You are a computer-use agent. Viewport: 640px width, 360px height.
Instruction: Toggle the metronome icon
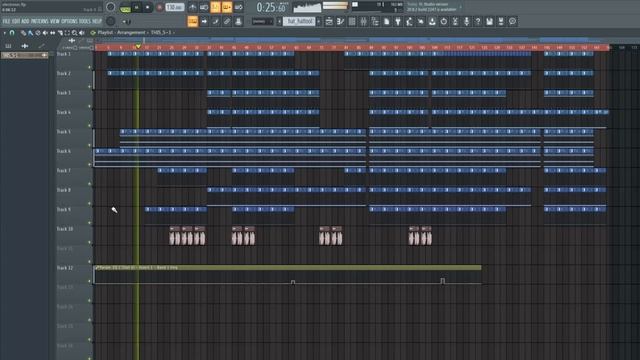(x=193, y=7)
